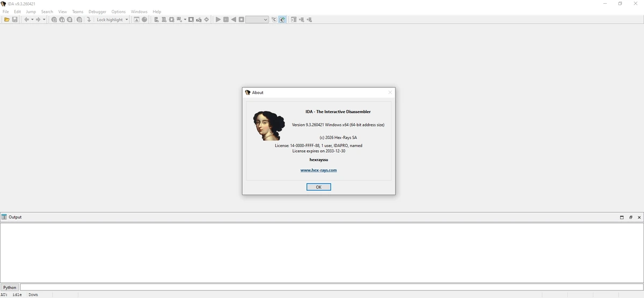Open a file with the folder icon

click(x=7, y=20)
